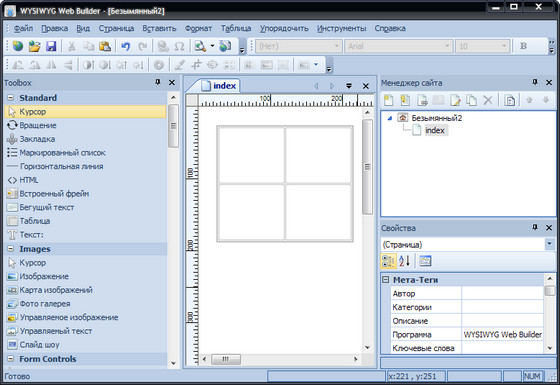Close the Toolbox panel
The width and height of the screenshot is (560, 385).
click(x=172, y=82)
